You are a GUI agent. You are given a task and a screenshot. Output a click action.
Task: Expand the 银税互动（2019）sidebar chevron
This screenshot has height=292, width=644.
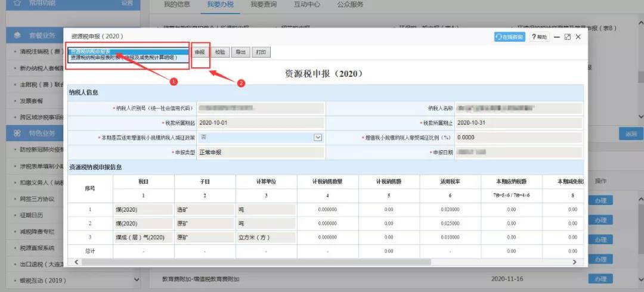[x=137, y=279]
